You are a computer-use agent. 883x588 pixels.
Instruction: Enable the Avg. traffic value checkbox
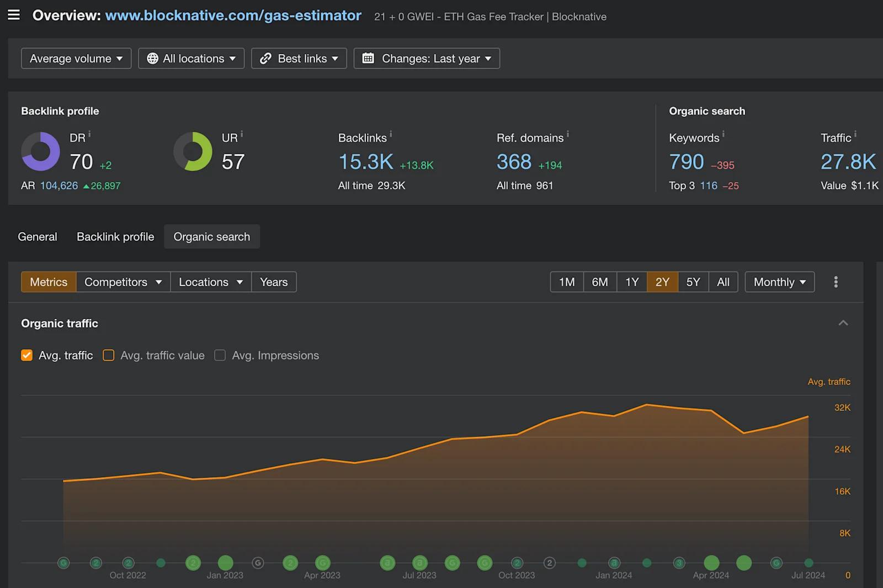tap(109, 355)
